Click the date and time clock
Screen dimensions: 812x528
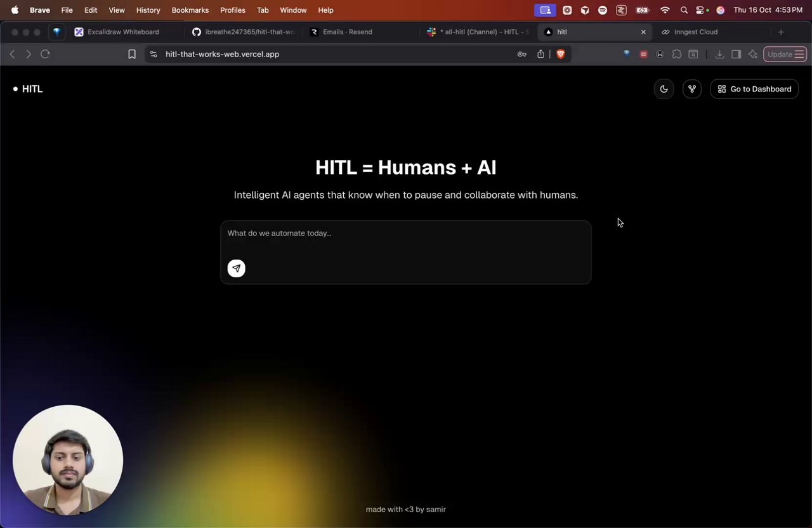tap(768, 10)
